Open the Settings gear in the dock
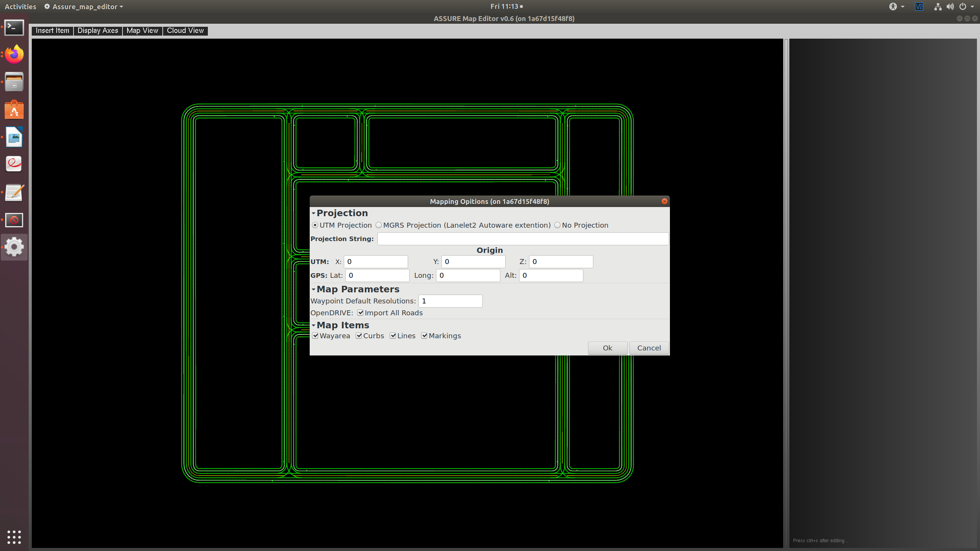Screen dimensions: 980x551 tap(14, 247)
